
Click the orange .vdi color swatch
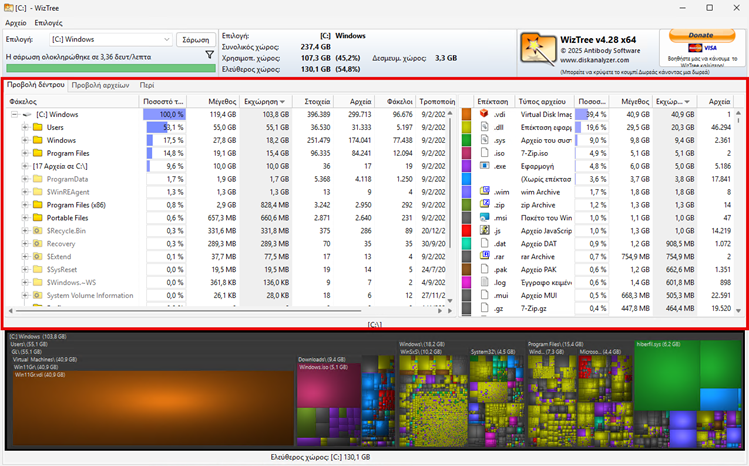[x=467, y=115]
